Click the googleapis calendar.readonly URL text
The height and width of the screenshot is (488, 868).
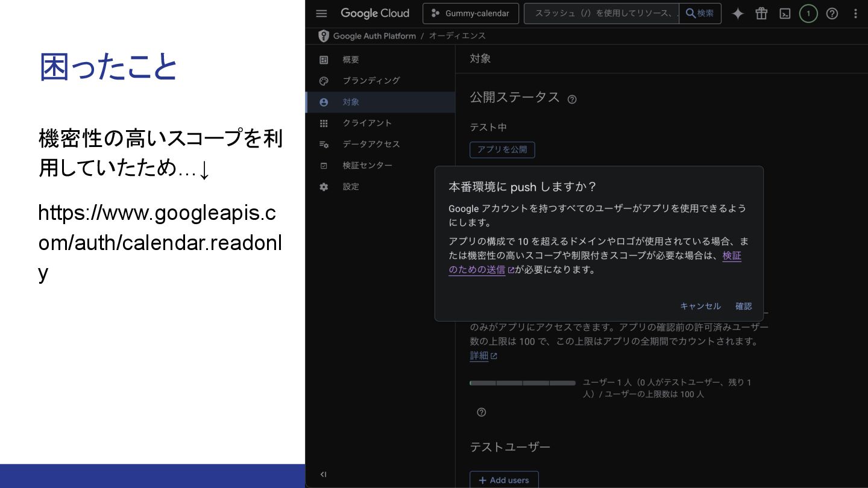[160, 243]
